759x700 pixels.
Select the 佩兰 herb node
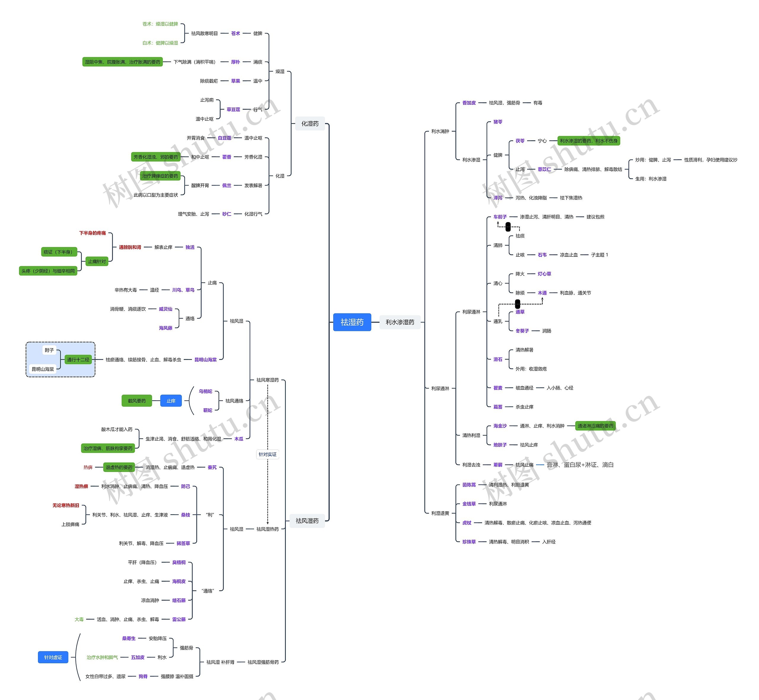click(x=227, y=185)
